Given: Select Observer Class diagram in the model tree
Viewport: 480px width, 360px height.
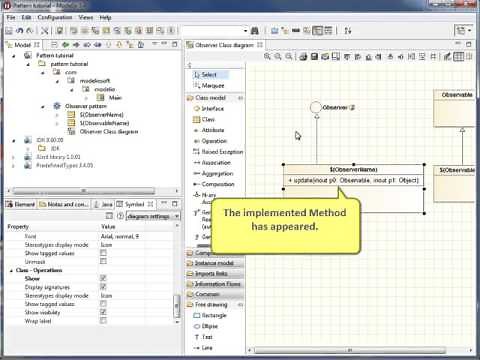Looking at the screenshot, I should click(109, 132).
